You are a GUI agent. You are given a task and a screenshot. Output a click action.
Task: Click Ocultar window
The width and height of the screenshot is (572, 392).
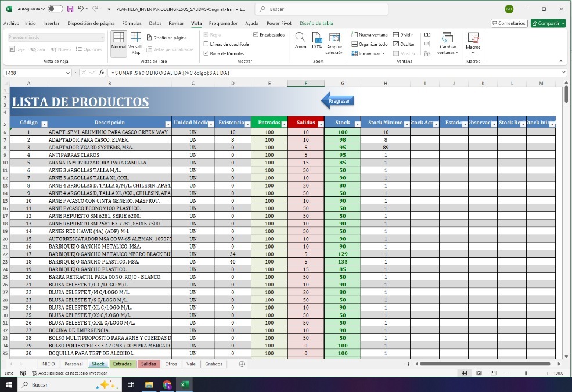tap(404, 44)
